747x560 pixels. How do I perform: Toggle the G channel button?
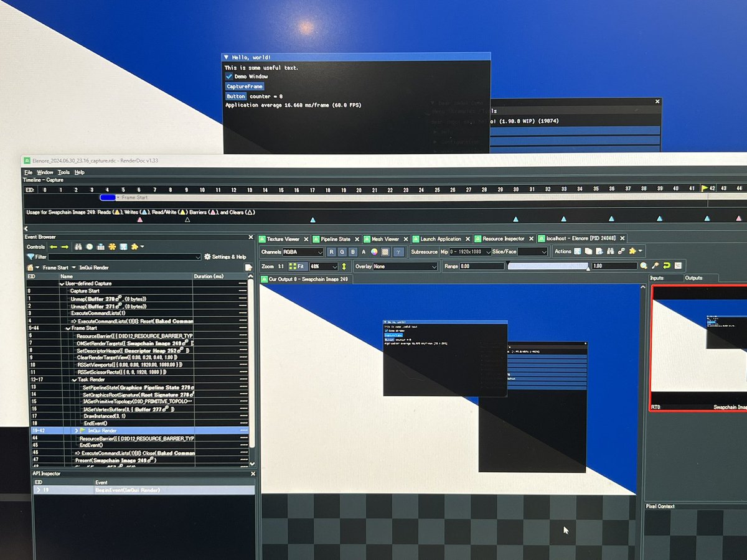tap(342, 251)
